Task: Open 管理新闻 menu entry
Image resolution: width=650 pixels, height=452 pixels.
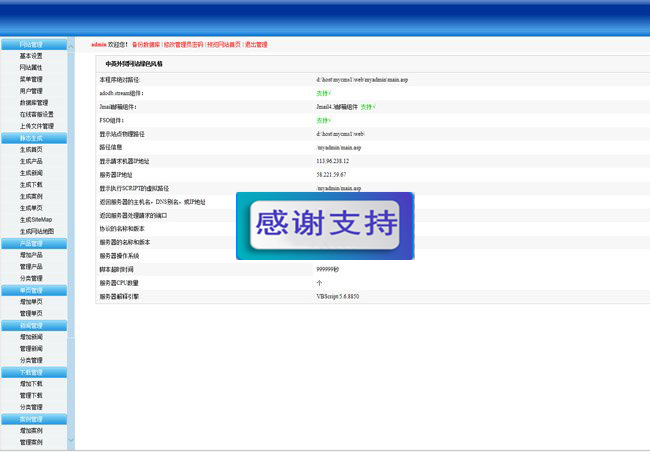Action: click(31, 348)
